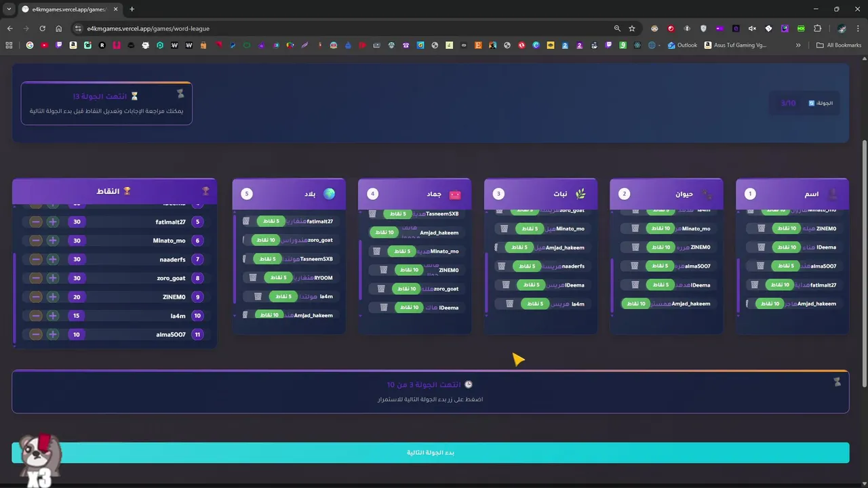Open the page zoom magnifier in address bar
The image size is (868, 488).
[617, 28]
